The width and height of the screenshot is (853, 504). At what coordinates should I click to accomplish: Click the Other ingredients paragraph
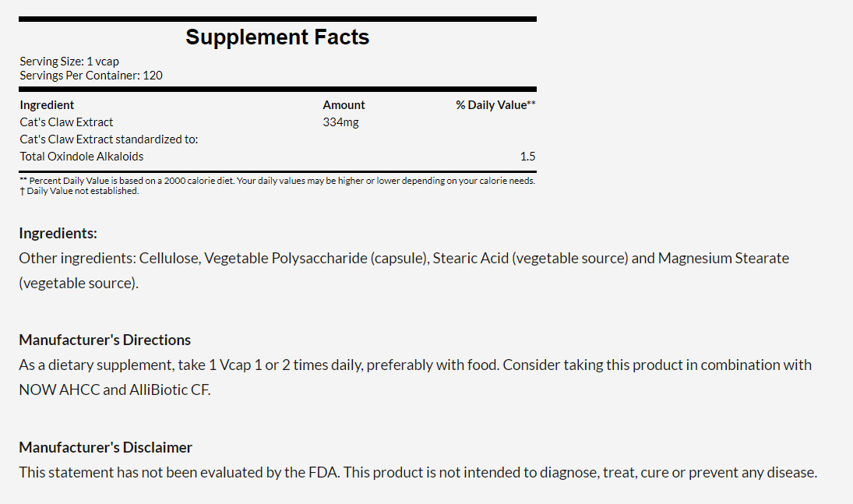(x=404, y=258)
